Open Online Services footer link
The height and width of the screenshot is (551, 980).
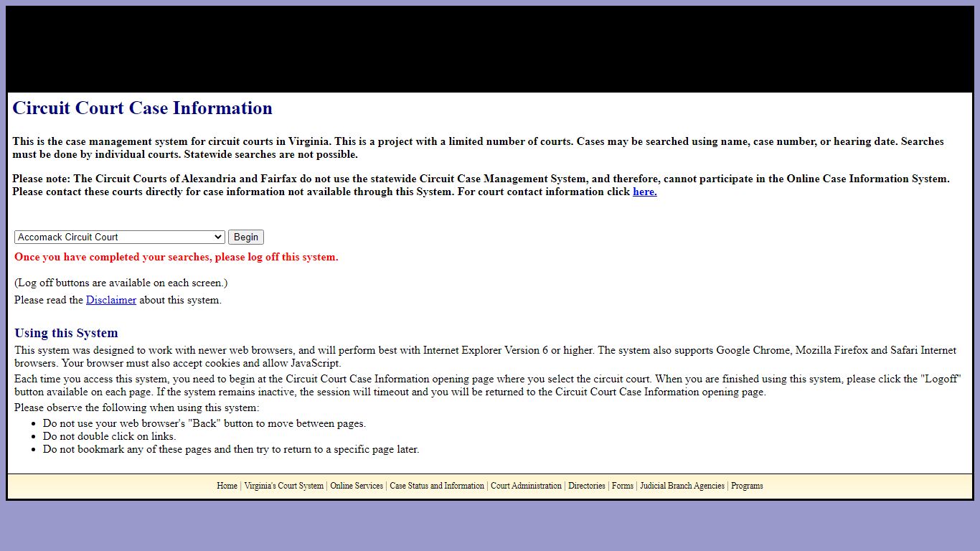(357, 486)
